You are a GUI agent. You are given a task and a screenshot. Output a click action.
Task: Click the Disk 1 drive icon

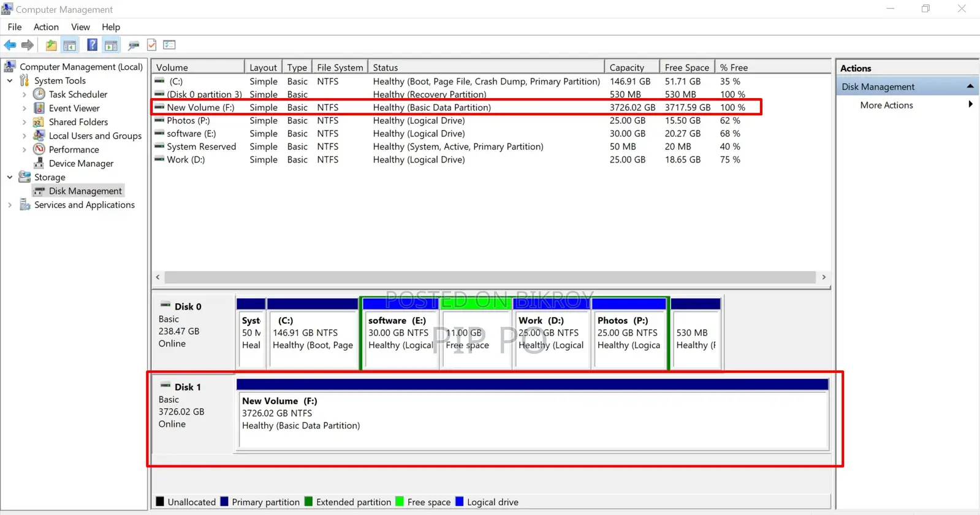[x=165, y=385]
